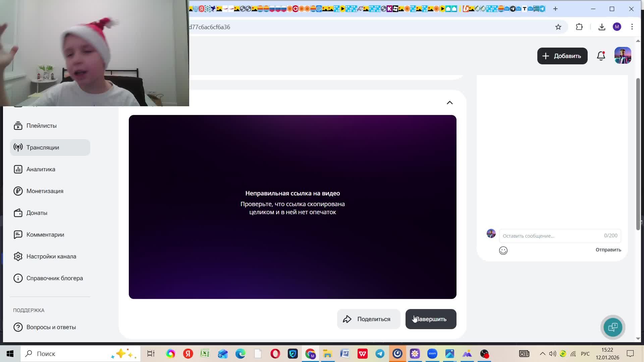Open browser three-dot menu
This screenshot has height=362, width=644.
pos(632,27)
